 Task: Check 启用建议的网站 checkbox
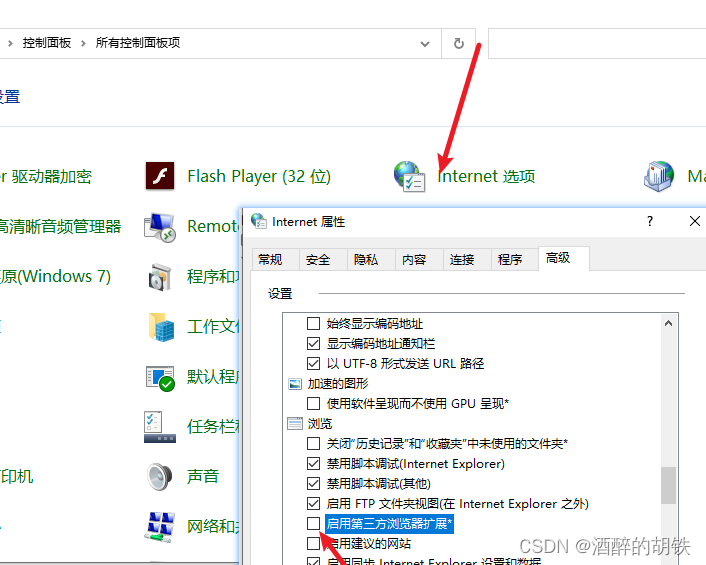tap(313, 543)
